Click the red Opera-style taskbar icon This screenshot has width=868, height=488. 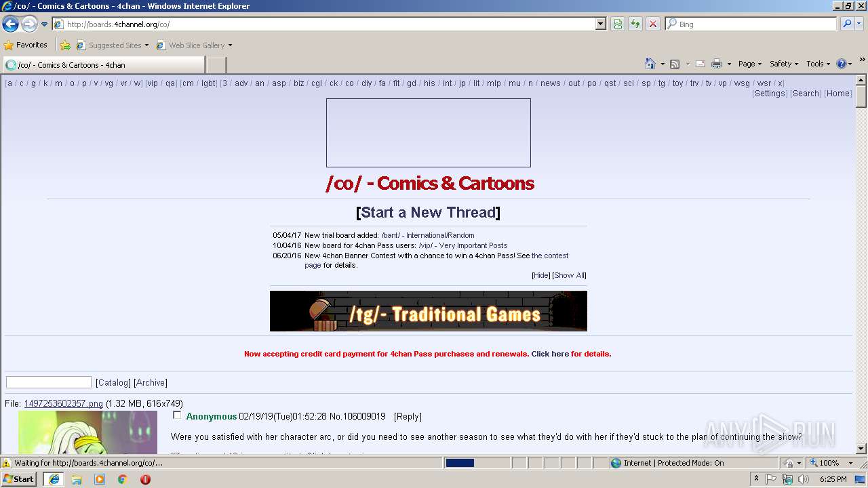[145, 479]
